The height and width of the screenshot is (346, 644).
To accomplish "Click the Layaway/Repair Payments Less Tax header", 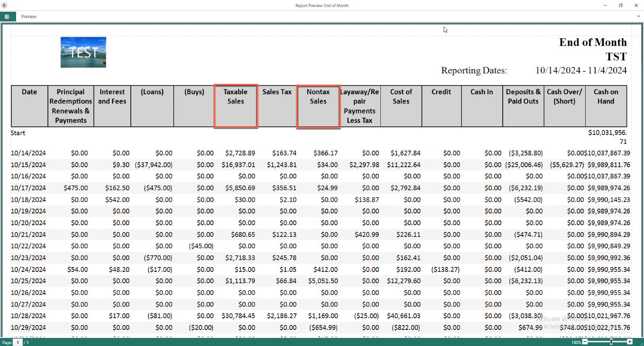I will pyautogui.click(x=359, y=106).
